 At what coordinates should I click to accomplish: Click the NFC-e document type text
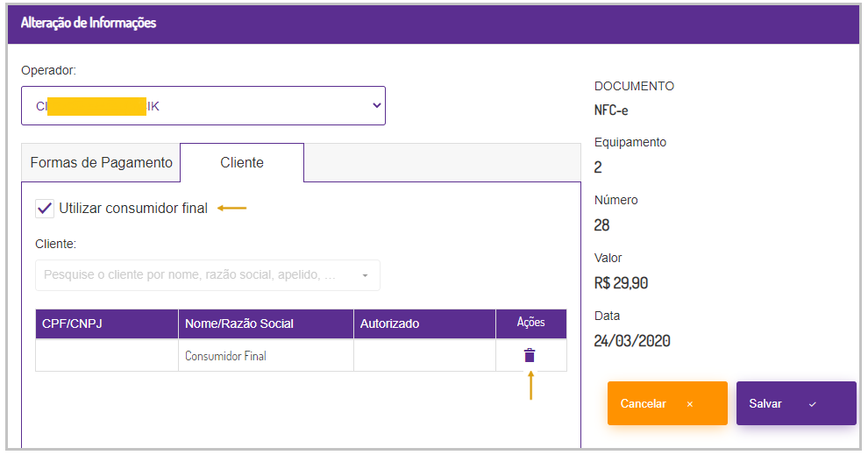[x=611, y=110]
